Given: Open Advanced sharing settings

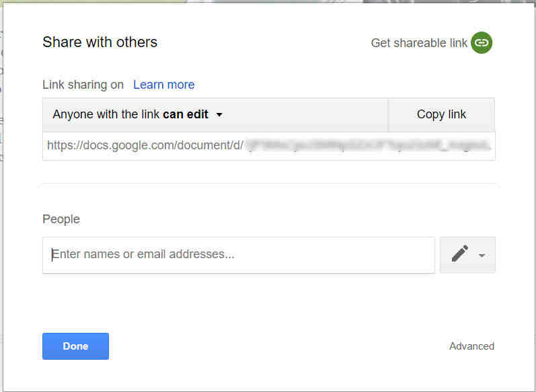Looking at the screenshot, I should [x=471, y=346].
